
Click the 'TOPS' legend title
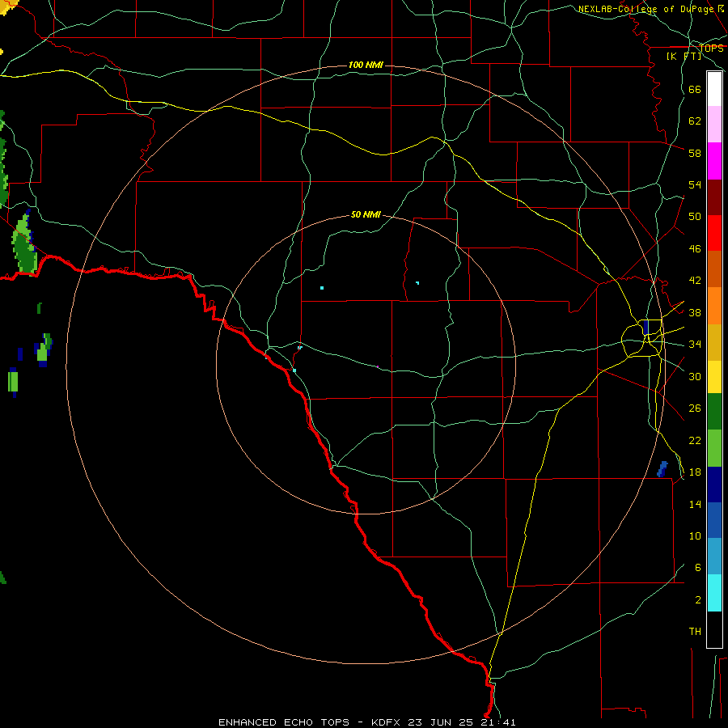point(711,49)
